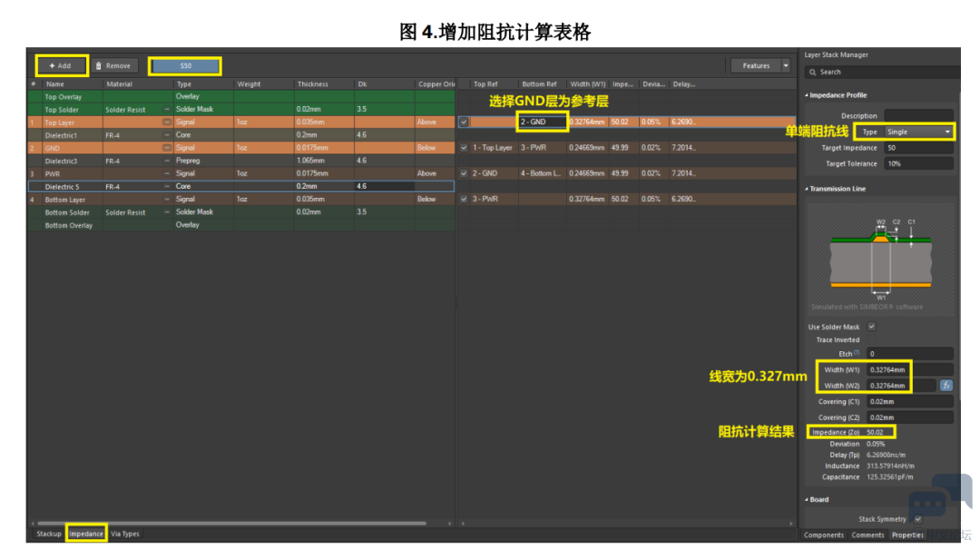Click the Dielectric3 thickness 1.065mm cell

pos(324,161)
